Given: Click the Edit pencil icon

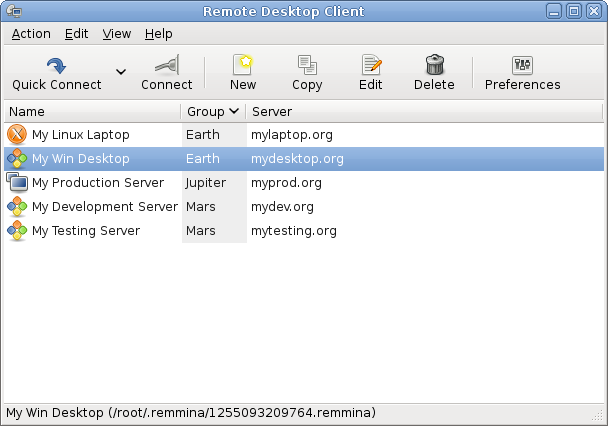Looking at the screenshot, I should click(371, 66).
